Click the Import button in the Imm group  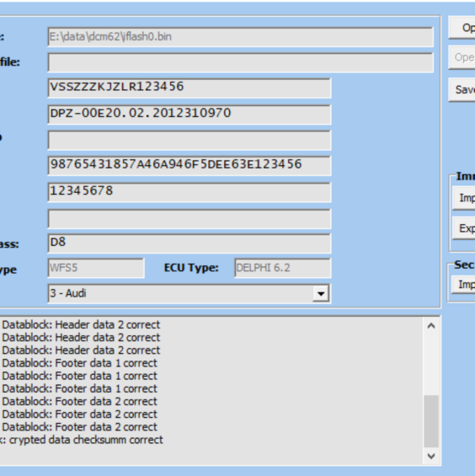tap(464, 198)
